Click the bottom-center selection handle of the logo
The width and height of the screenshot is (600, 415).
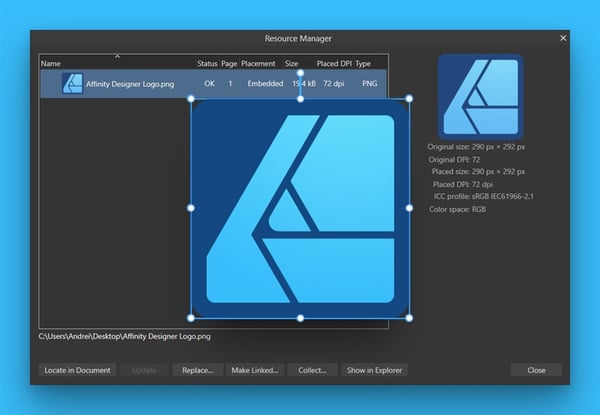pos(300,318)
